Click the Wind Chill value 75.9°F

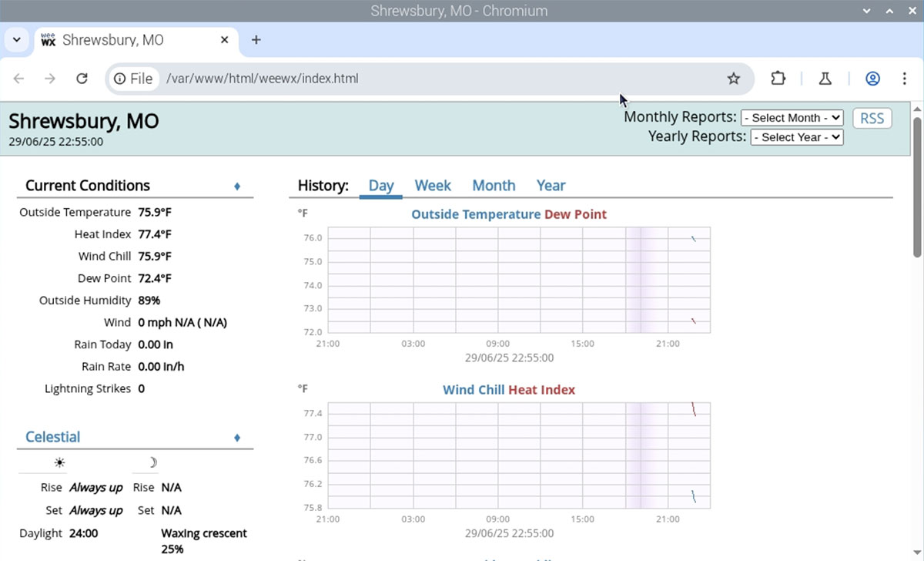pyautogui.click(x=155, y=257)
